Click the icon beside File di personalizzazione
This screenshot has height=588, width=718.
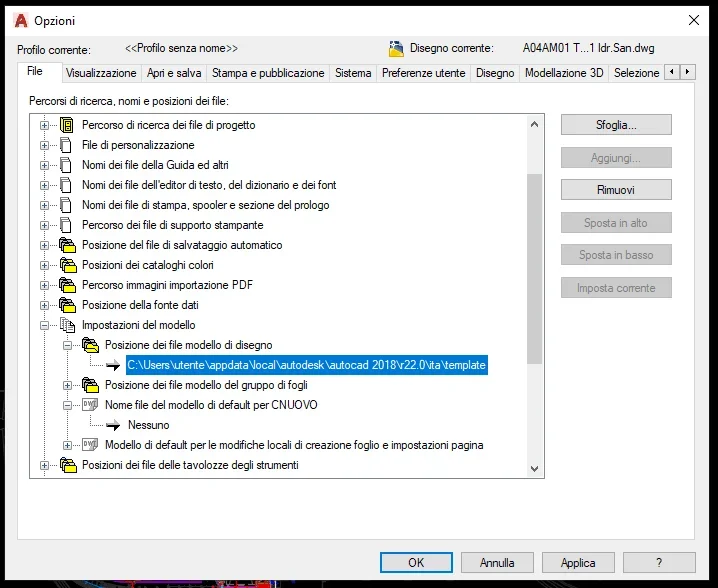tap(66, 145)
